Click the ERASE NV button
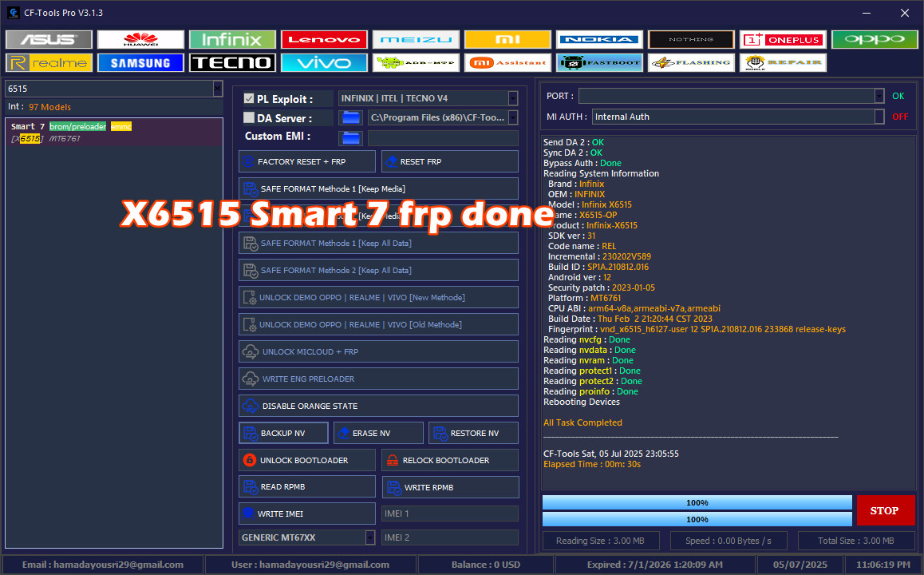 [378, 433]
